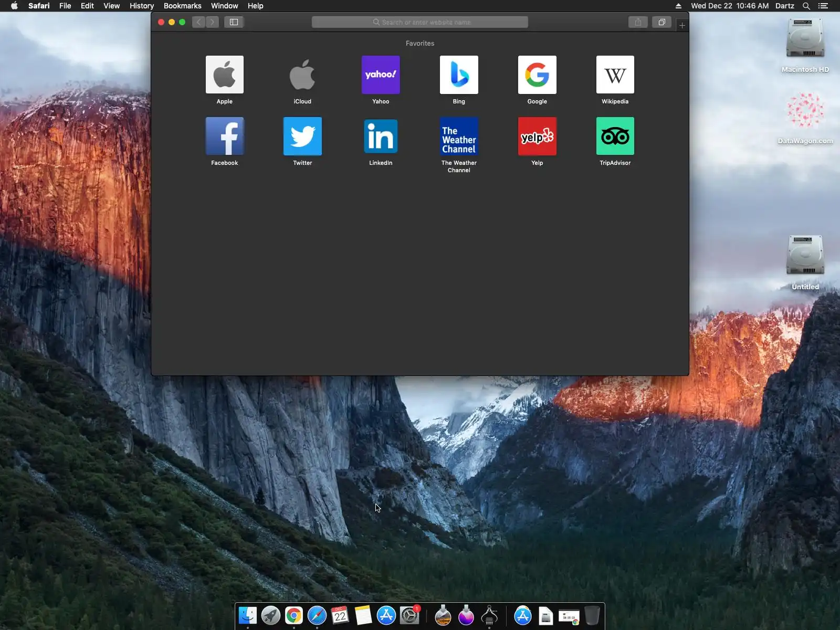Open the Google favorite
Screen dimensions: 840x630
[537, 75]
